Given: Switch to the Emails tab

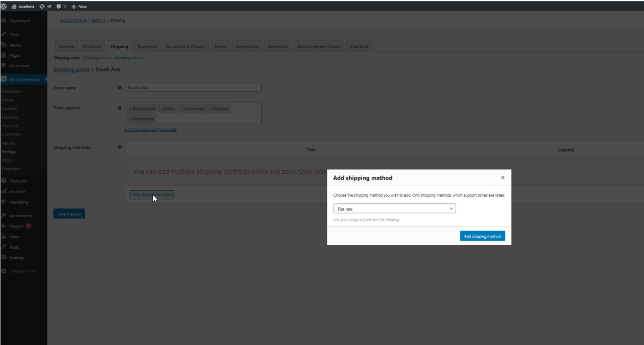Looking at the screenshot, I should 220,47.
